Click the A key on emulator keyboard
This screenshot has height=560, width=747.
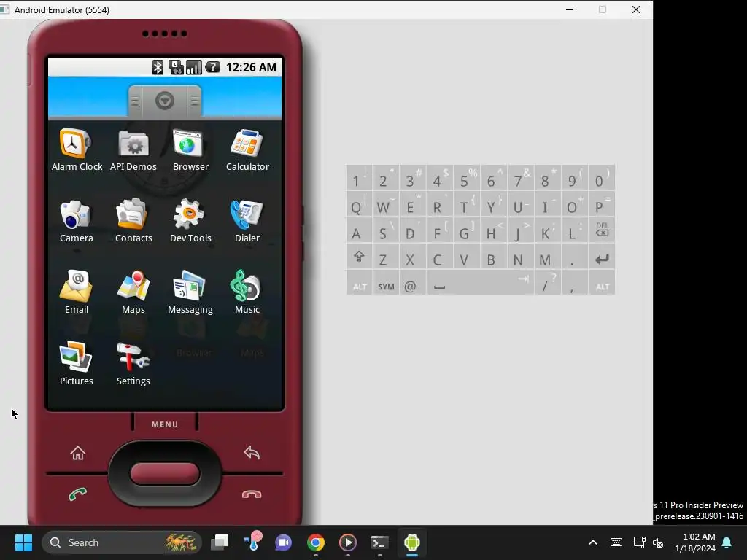(x=359, y=231)
